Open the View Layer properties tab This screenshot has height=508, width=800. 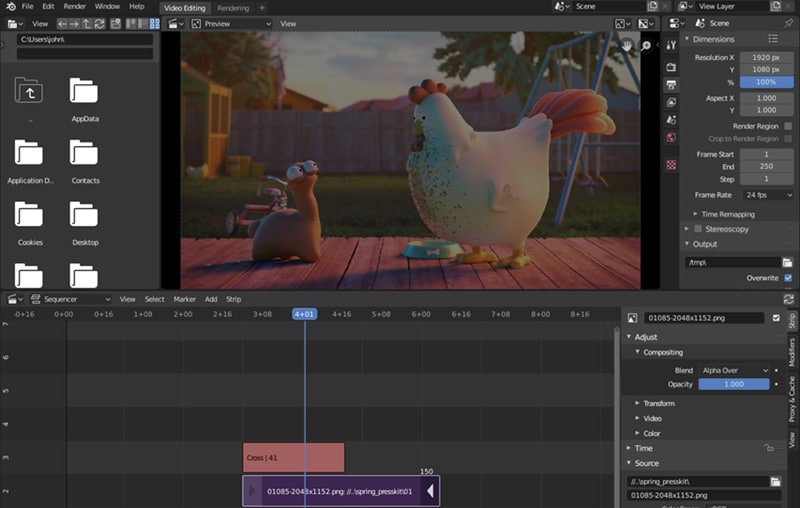(671, 103)
